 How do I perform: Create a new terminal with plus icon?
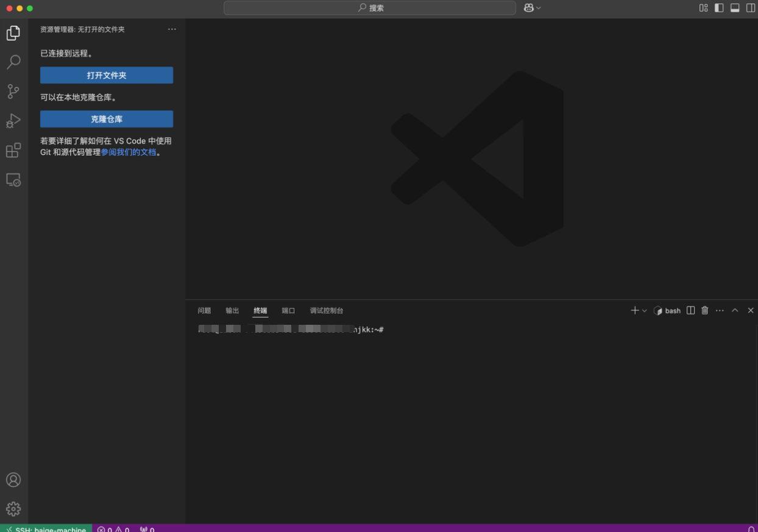pos(635,311)
